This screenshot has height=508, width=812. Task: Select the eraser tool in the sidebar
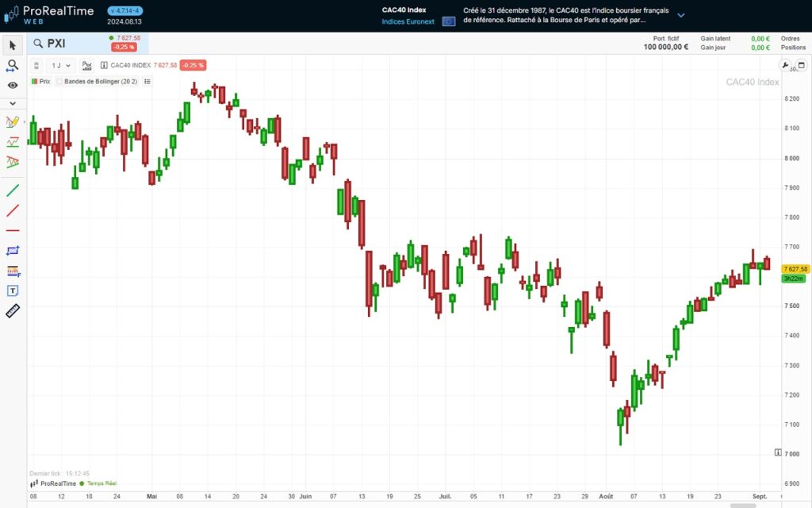pos(11,310)
